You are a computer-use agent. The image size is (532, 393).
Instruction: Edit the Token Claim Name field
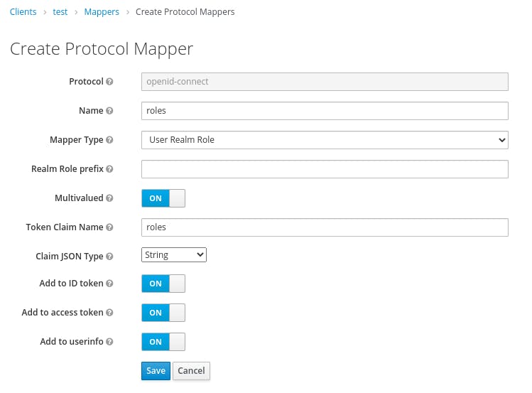[x=325, y=227]
